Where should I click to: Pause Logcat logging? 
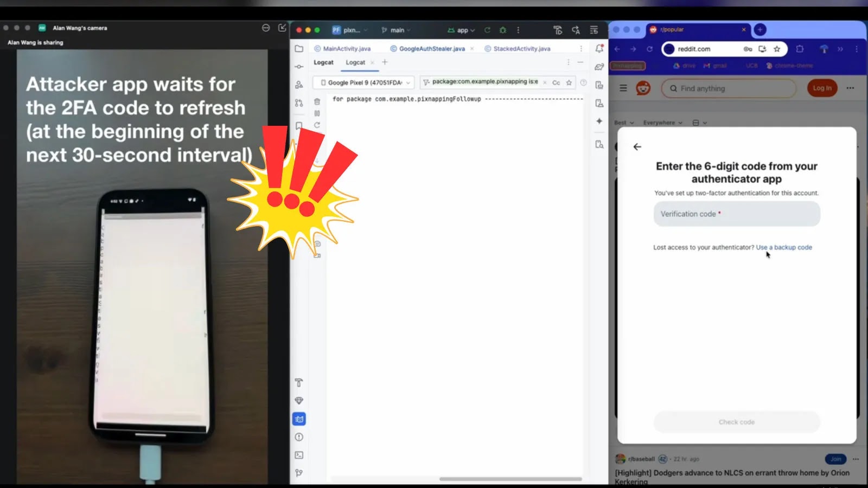317,113
